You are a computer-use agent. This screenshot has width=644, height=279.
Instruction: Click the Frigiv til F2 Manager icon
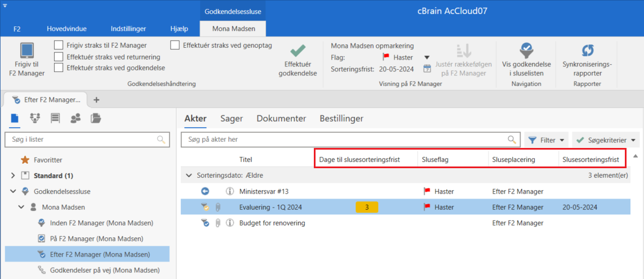click(26, 51)
